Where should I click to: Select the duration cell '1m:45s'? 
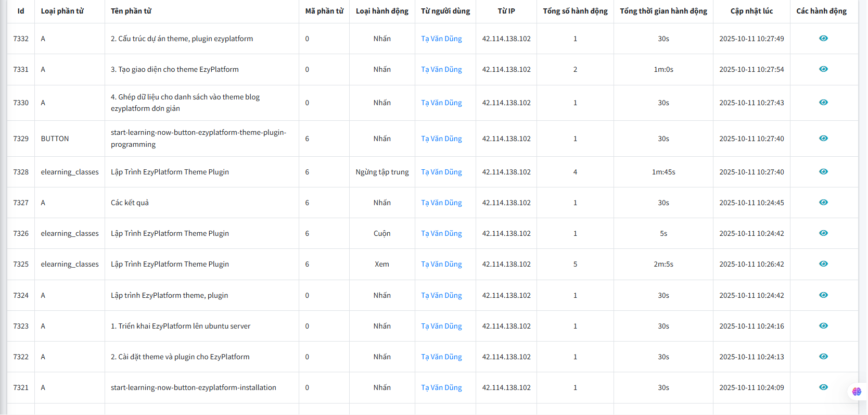point(663,172)
